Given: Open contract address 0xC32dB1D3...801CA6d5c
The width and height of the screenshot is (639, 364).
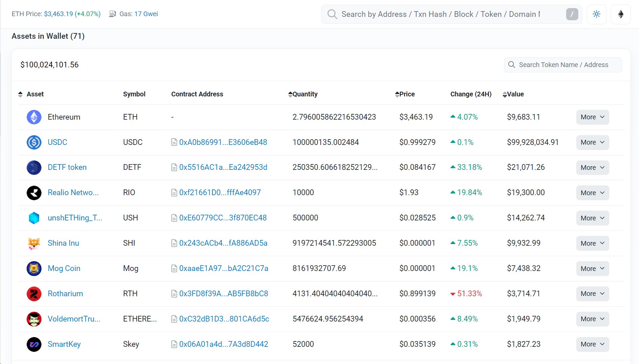Looking at the screenshot, I should coord(224,319).
